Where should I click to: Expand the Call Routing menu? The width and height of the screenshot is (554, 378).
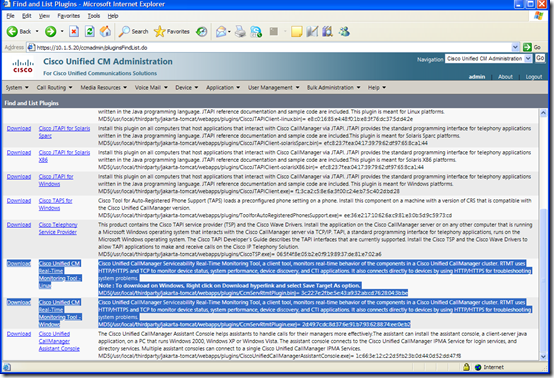click(54, 87)
